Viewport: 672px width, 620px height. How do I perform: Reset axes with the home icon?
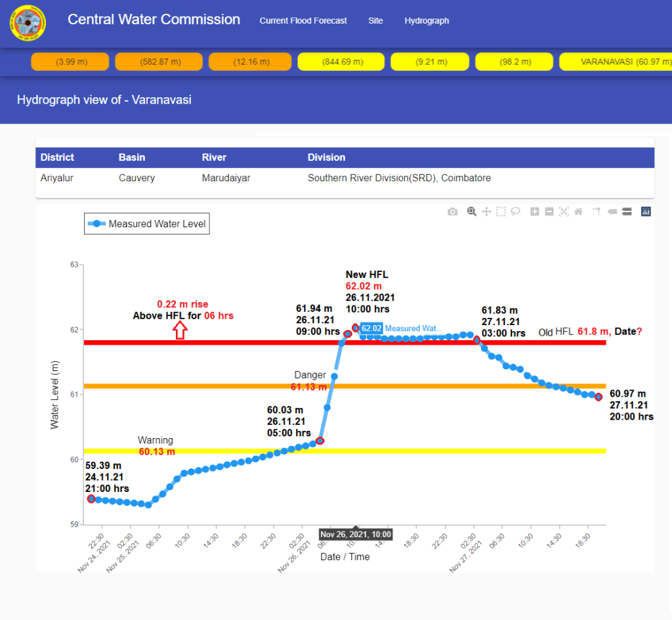pos(578,211)
